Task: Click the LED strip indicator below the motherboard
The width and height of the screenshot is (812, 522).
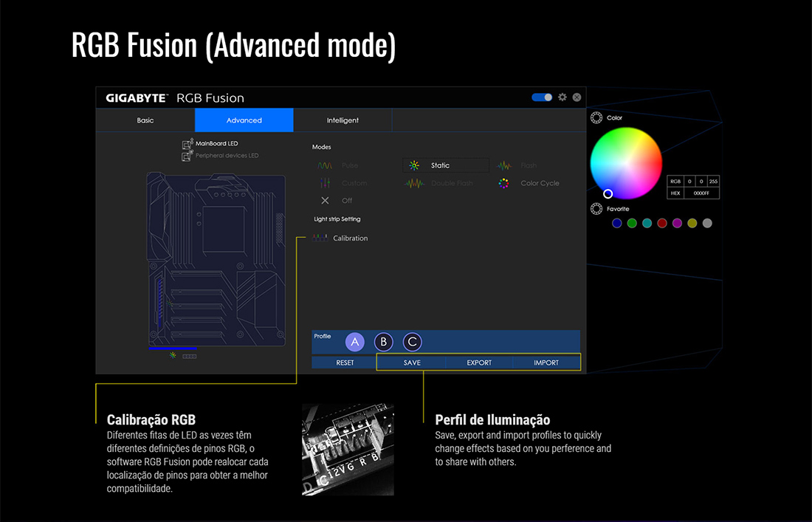Action: [190, 357]
